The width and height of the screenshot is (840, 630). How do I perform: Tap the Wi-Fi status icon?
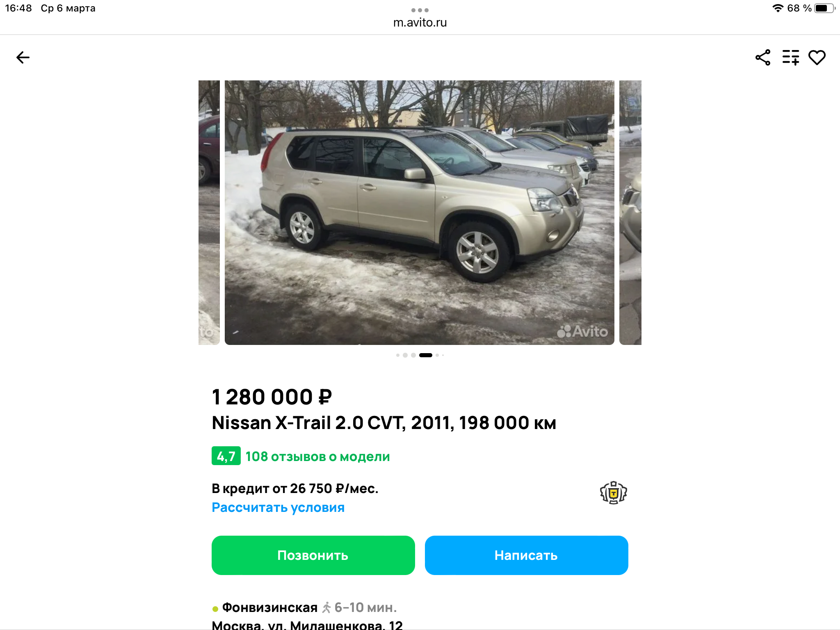tap(778, 8)
